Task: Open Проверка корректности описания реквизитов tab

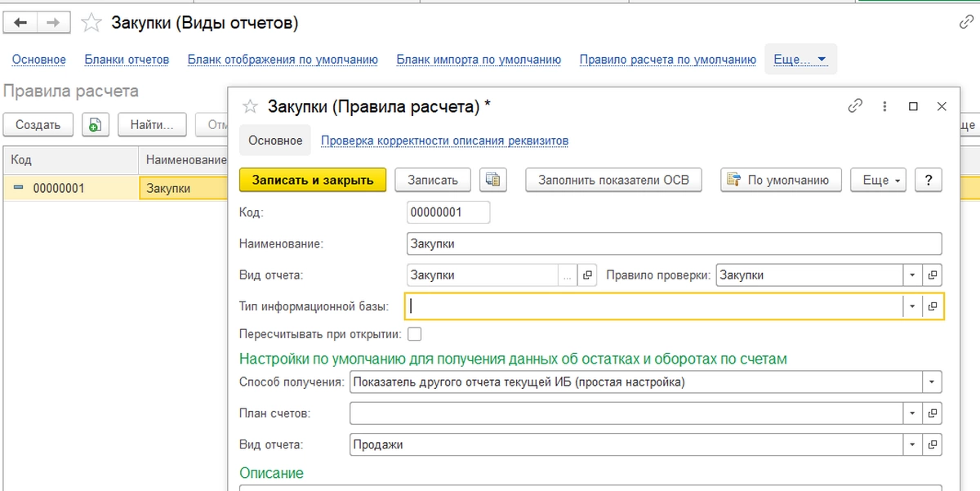Action: click(x=444, y=141)
